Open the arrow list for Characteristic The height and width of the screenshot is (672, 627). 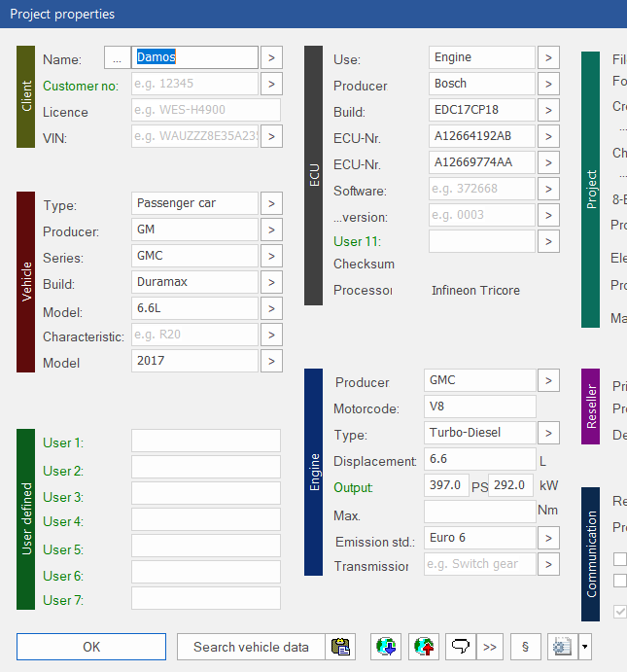(271, 335)
